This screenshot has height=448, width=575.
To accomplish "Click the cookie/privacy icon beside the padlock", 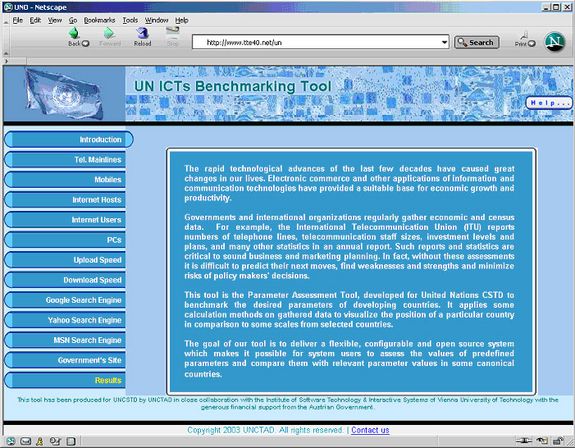I will click(542, 441).
